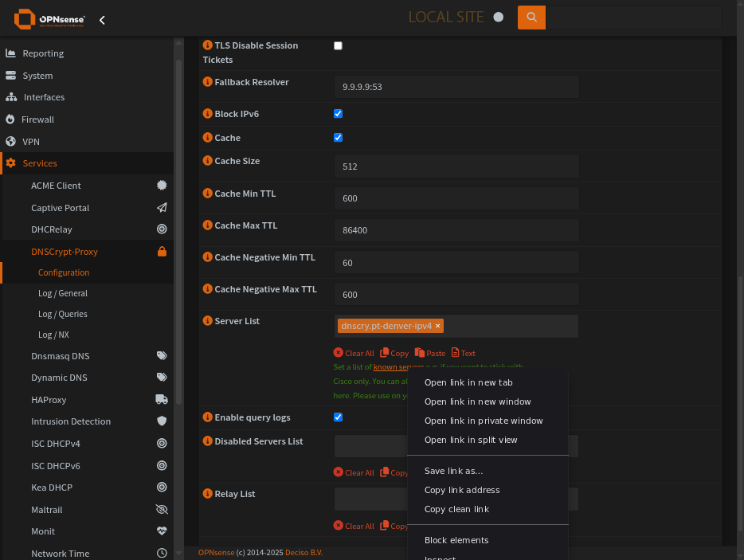
Task: Click the DNSCrypt-Proxy padlock icon
Action: 162,252
